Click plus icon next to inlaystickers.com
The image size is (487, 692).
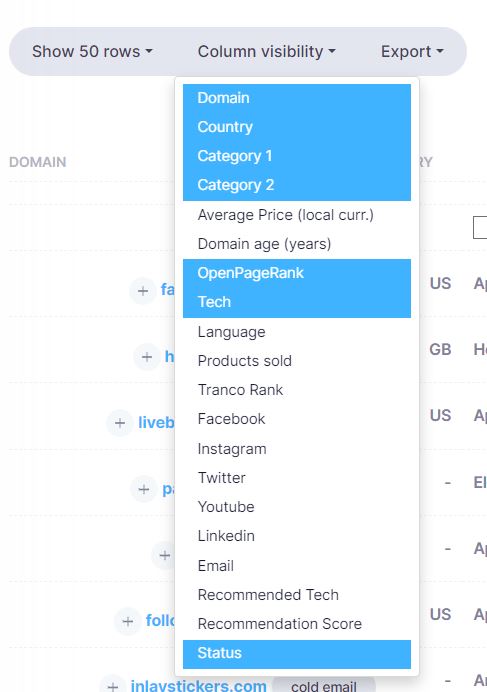coord(113,686)
